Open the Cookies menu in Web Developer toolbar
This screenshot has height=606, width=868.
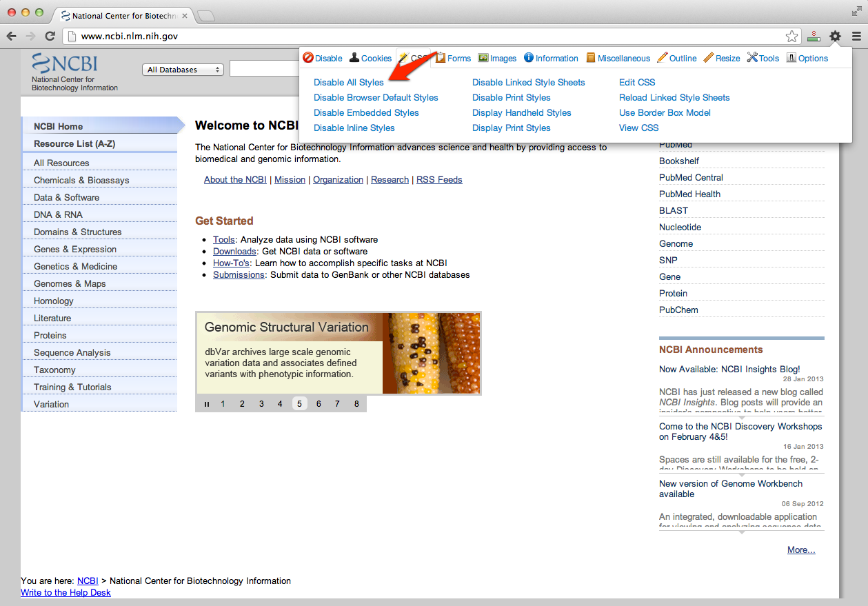pyautogui.click(x=370, y=59)
